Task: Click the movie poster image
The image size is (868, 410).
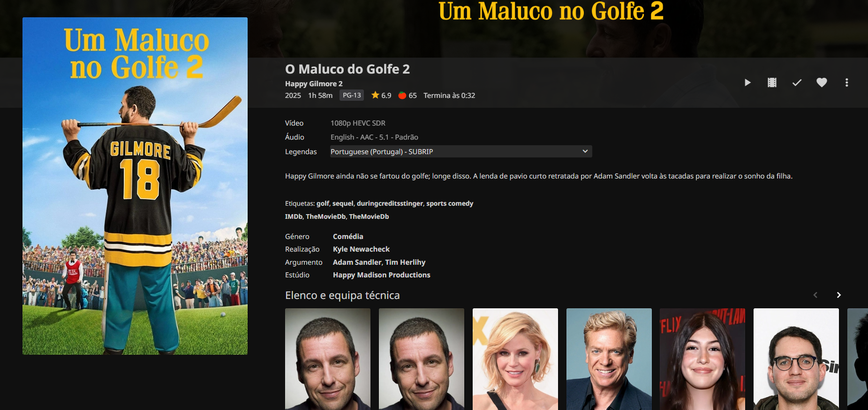Action: 135,186
